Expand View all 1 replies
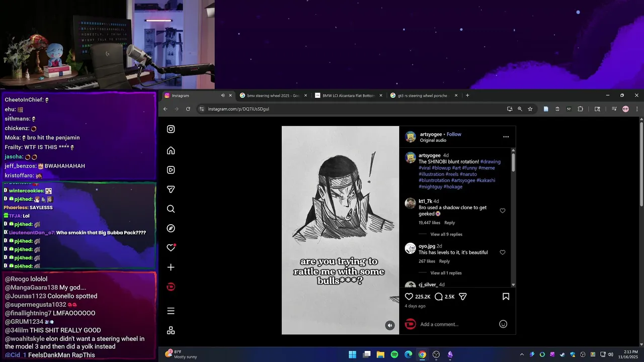Viewport: 644px width, 362px height. (x=446, y=273)
